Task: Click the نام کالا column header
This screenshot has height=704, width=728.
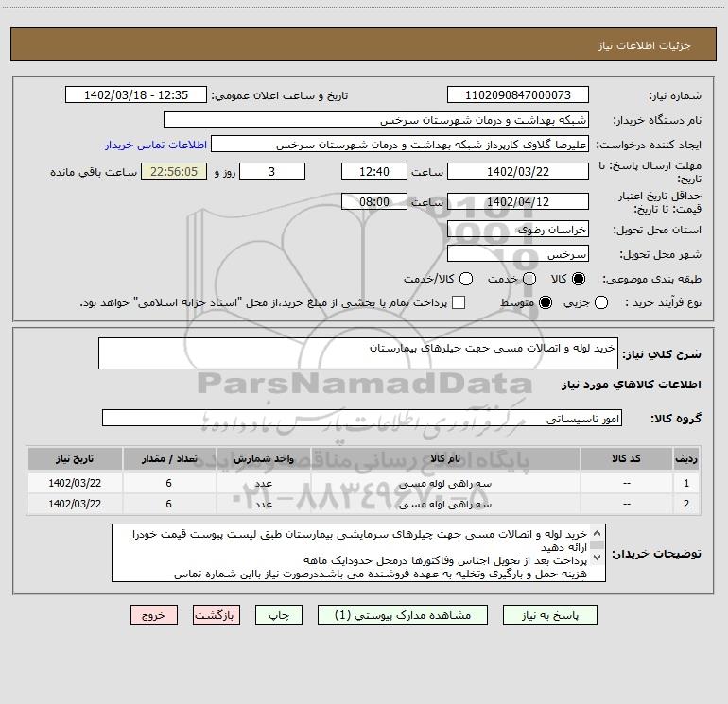Action: click(444, 459)
